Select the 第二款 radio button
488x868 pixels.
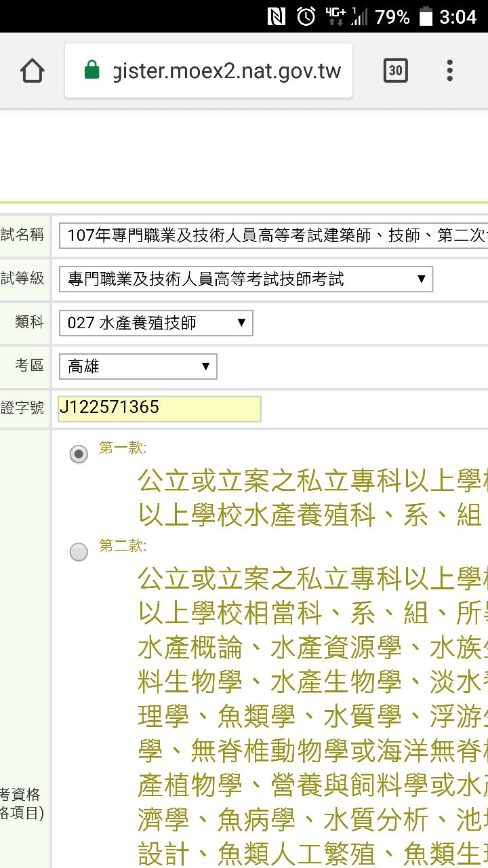[79, 552]
